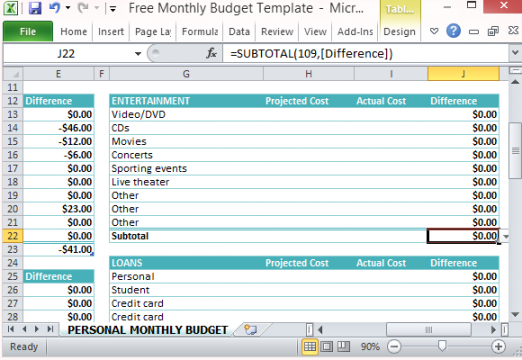The image size is (522, 360).
Task: Open the View ribbon tab
Action: point(315,32)
